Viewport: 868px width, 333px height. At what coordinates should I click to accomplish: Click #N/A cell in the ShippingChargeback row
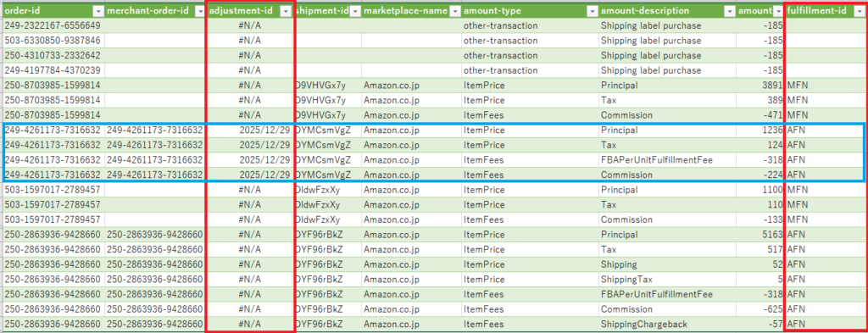click(250, 324)
